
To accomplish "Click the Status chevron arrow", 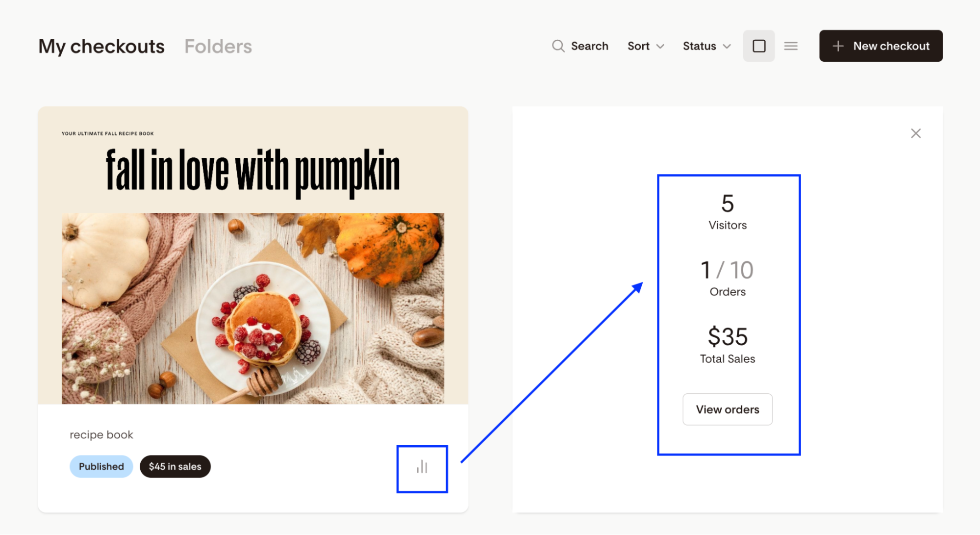I will 727,47.
